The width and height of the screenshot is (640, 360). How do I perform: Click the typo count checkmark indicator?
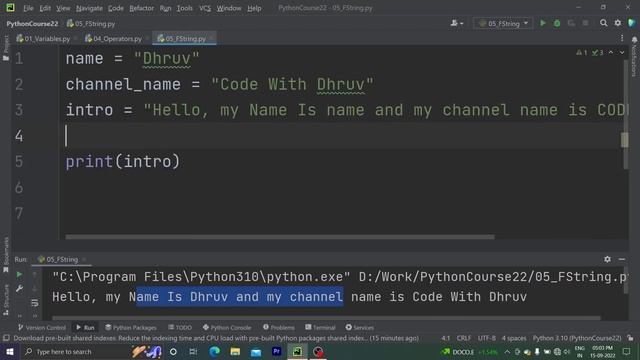click(x=598, y=53)
